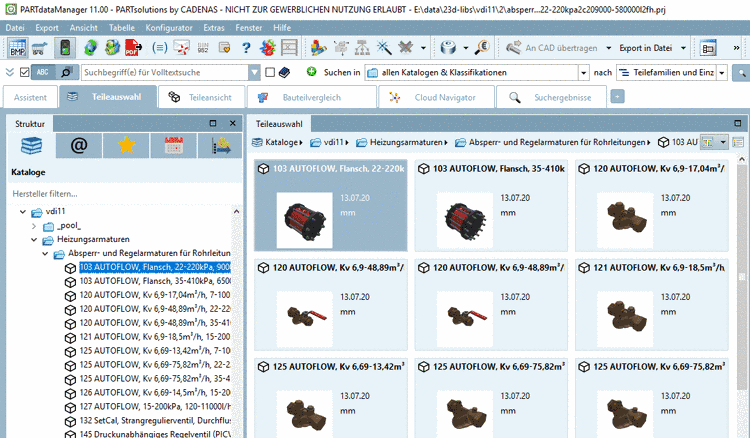Click the search magnifier button at right
This screenshot has height=438, width=750.
pyautogui.click(x=741, y=73)
